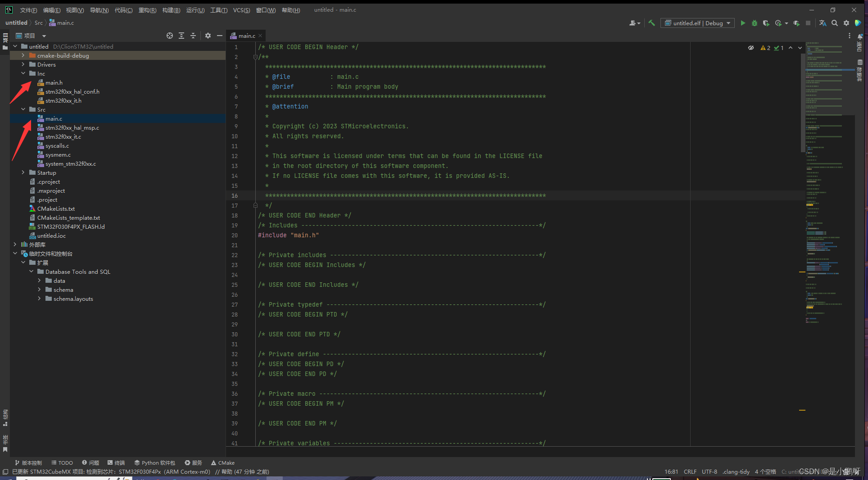The image size is (868, 480).
Task: Open the Python 软件包 tool window
Action: pos(155,462)
